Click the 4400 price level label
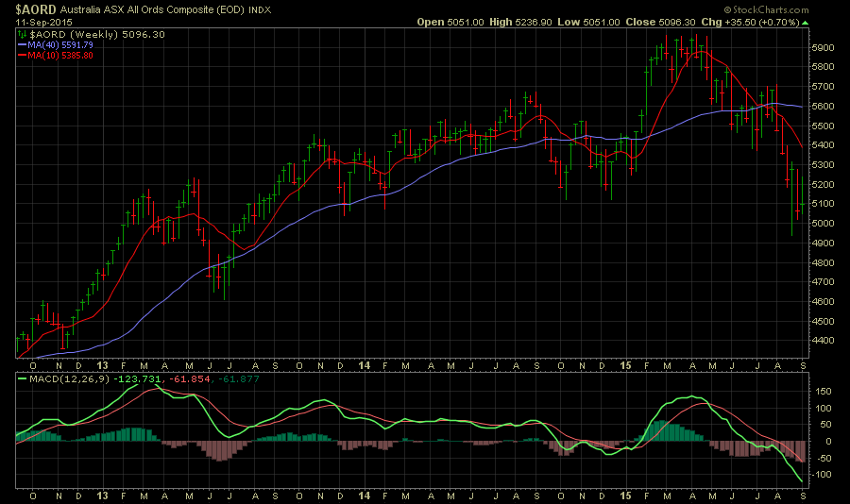 pos(823,340)
